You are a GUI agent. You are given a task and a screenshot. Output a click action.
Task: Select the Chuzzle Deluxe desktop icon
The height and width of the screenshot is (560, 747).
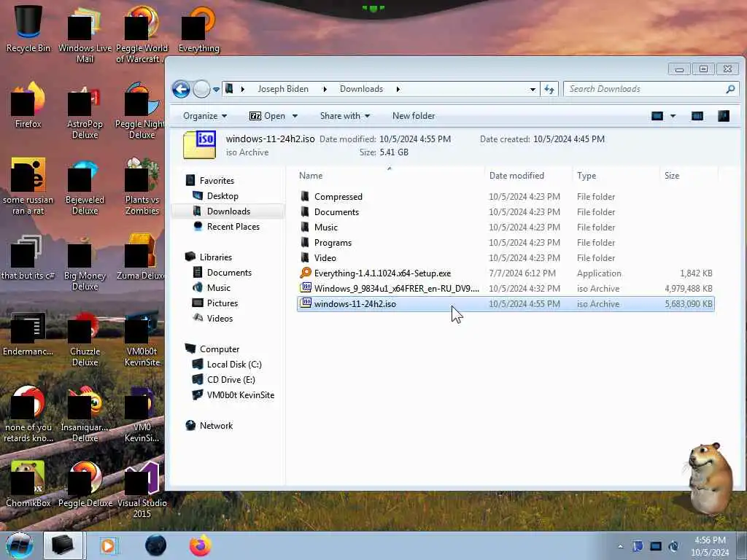pyautogui.click(x=85, y=338)
